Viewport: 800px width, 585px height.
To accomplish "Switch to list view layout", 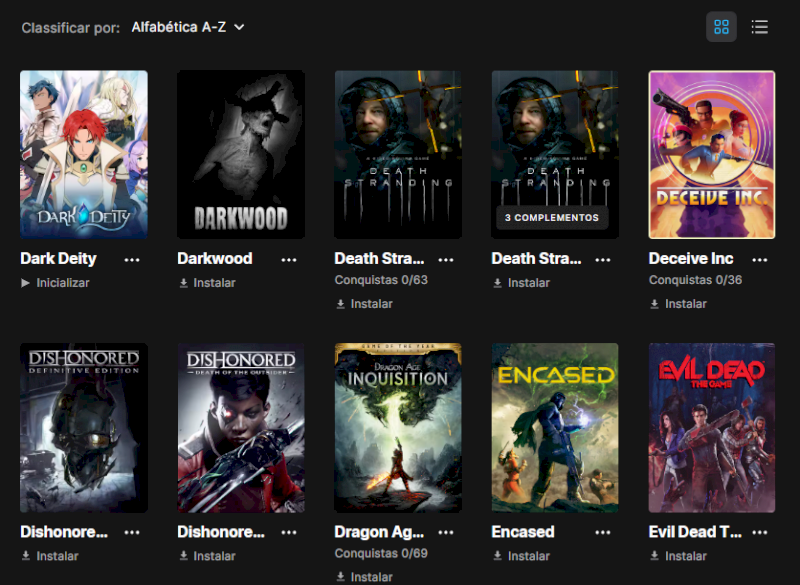I will tap(760, 27).
